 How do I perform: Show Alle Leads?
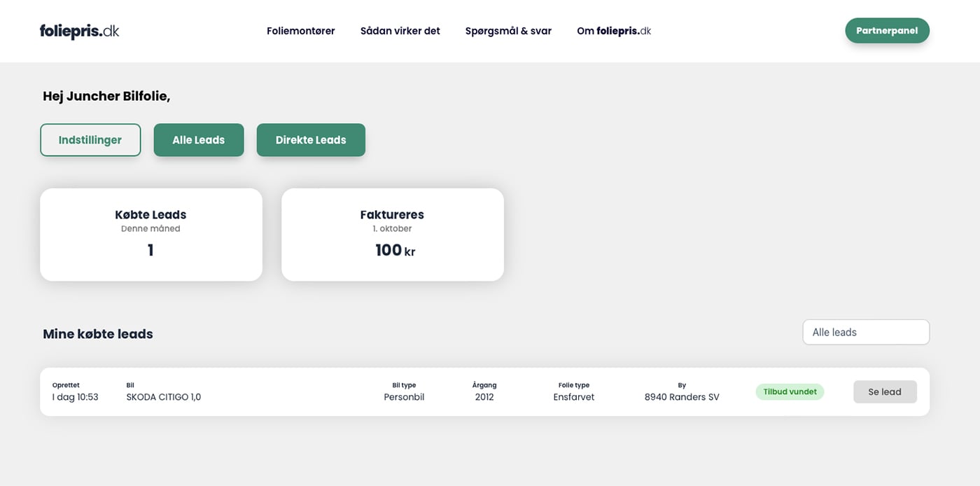click(199, 140)
